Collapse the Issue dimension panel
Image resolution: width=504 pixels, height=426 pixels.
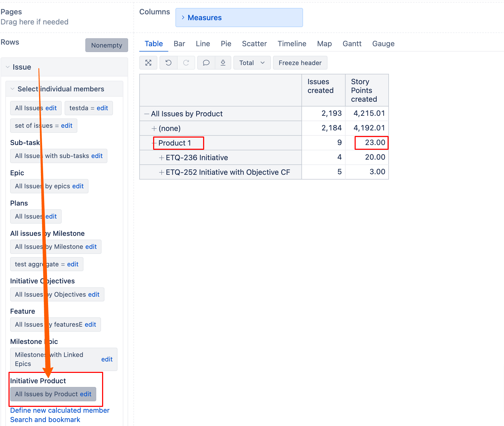coord(8,67)
